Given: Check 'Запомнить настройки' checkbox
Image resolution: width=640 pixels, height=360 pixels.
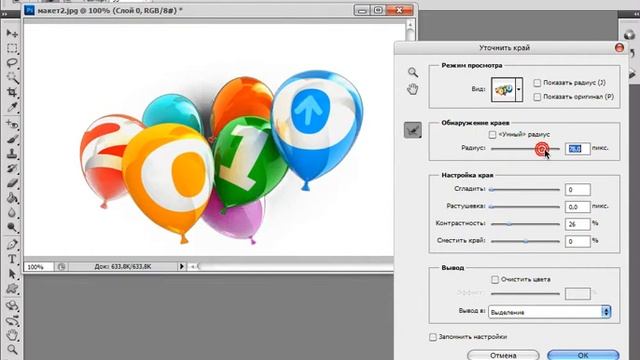Looking at the screenshot, I should pyautogui.click(x=433, y=337).
